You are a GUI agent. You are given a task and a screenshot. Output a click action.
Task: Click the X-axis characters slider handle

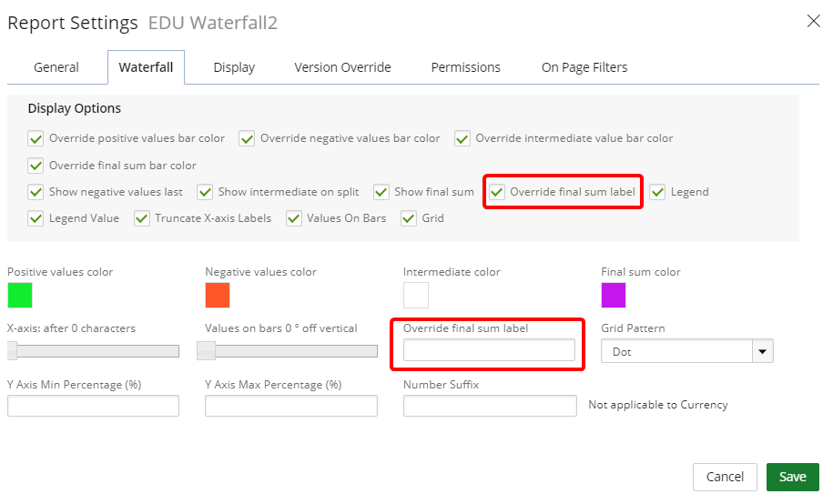coord(12,351)
